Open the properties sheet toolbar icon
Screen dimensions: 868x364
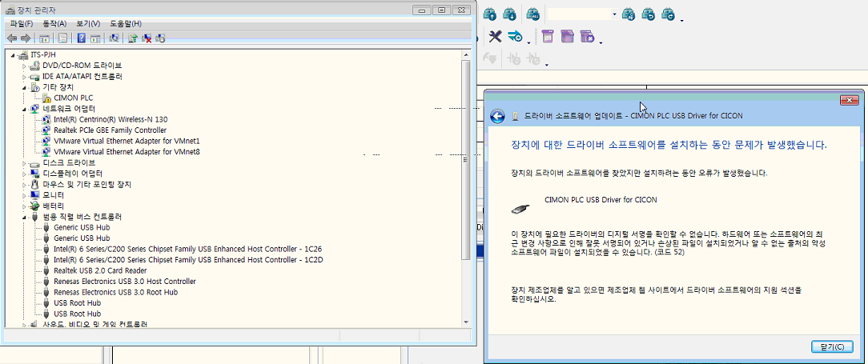[63, 38]
